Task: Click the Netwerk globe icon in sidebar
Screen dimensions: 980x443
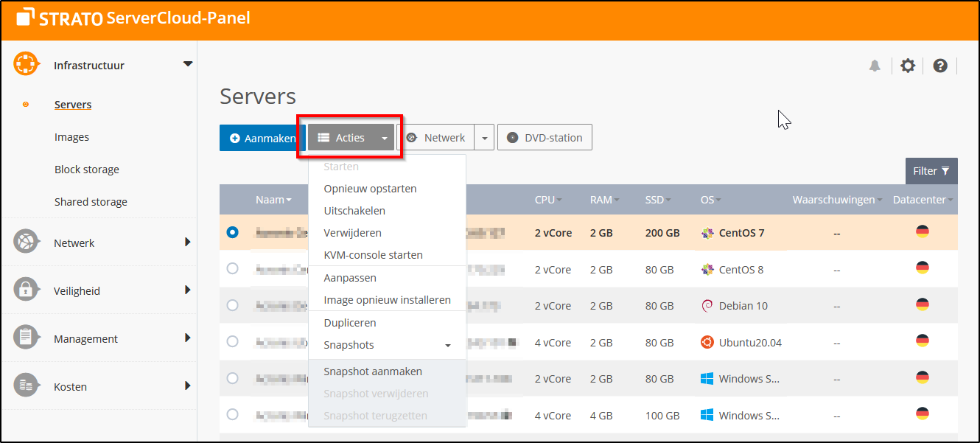Action: coord(26,242)
